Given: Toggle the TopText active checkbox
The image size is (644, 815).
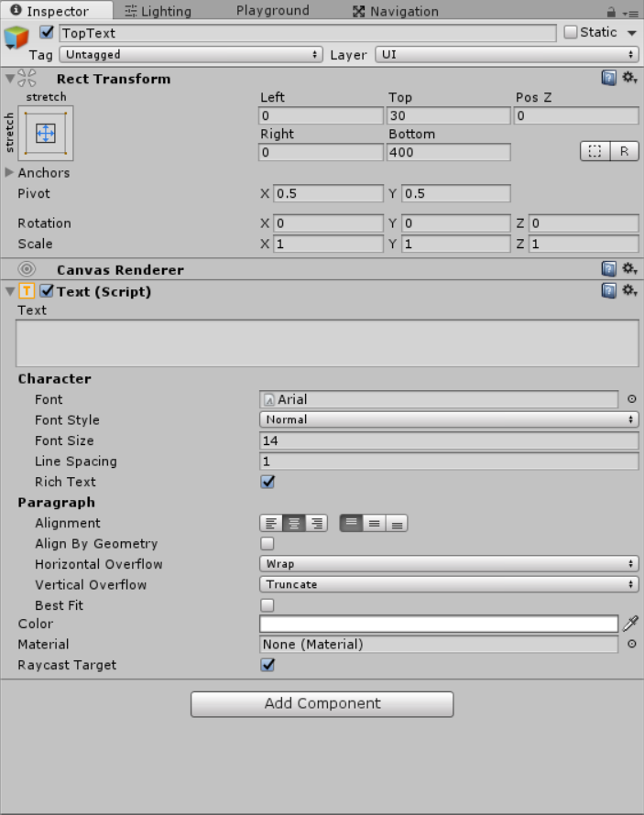Looking at the screenshot, I should pyautogui.click(x=47, y=32).
